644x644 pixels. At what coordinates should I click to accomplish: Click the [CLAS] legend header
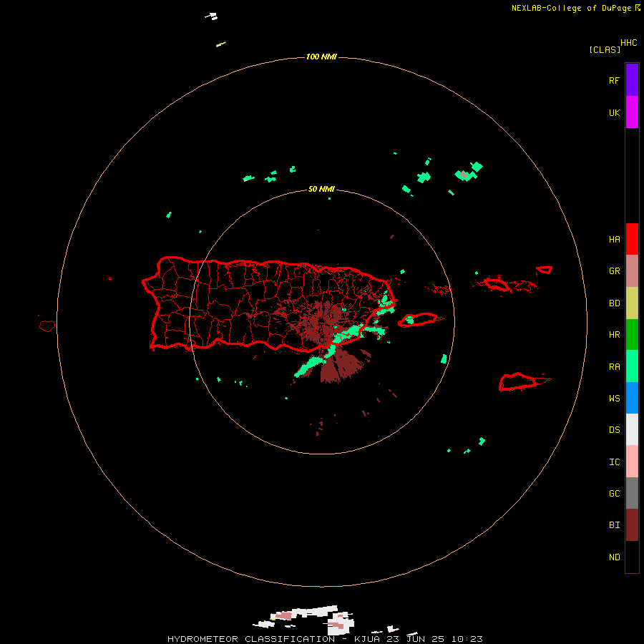[605, 49]
